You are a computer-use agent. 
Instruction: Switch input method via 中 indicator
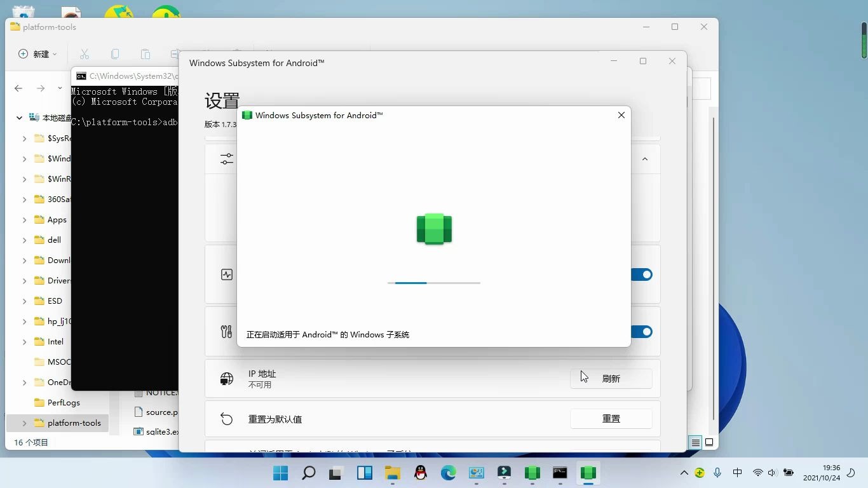coord(737,473)
